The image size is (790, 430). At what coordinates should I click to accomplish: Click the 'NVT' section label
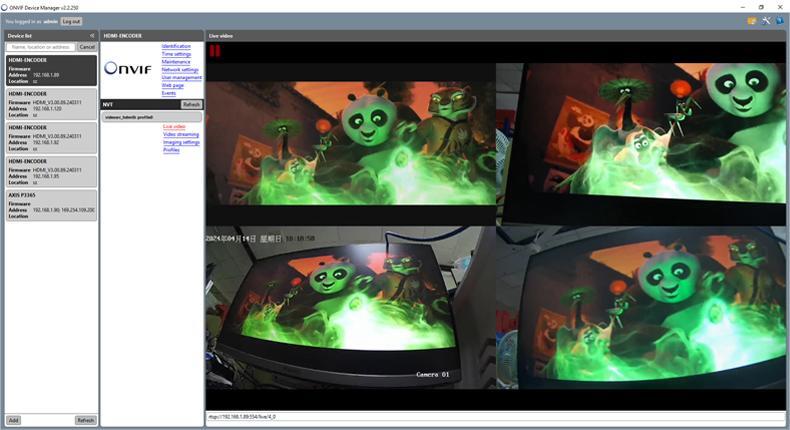[x=107, y=104]
